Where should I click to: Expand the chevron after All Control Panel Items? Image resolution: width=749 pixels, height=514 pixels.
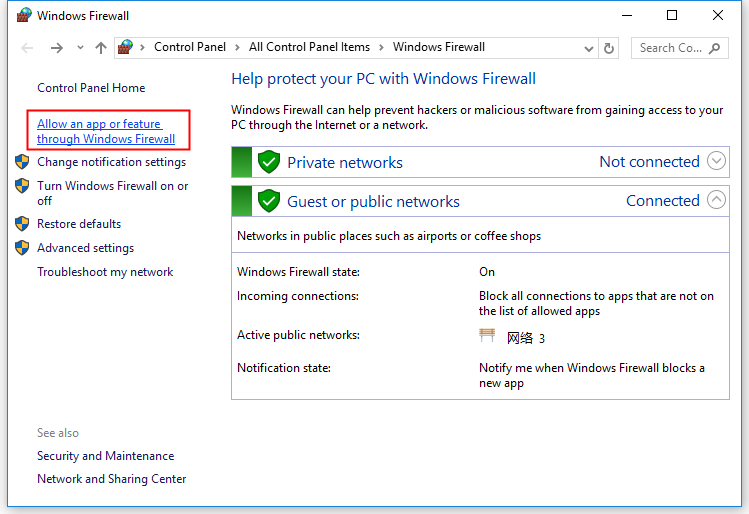click(x=381, y=47)
